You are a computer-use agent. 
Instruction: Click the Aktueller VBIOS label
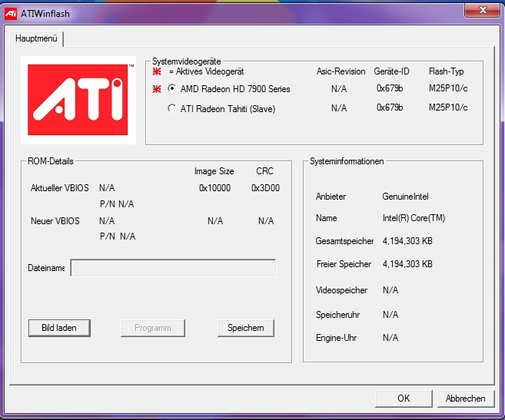pyautogui.click(x=60, y=188)
